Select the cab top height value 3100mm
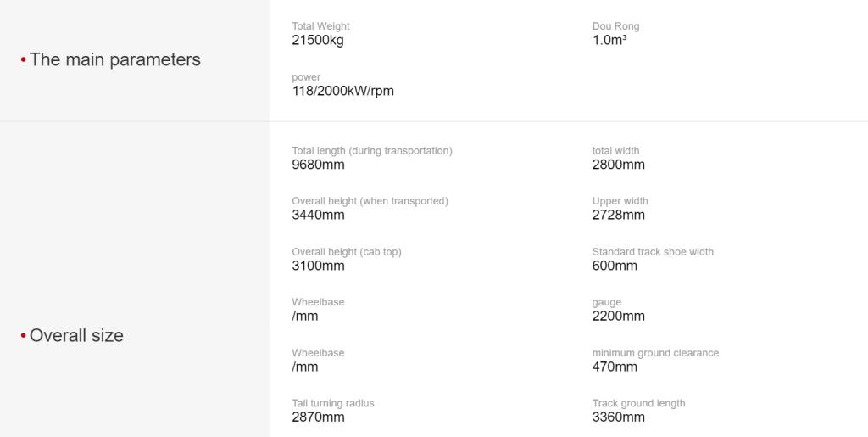Viewport: 868px width, 437px height. pos(319,266)
